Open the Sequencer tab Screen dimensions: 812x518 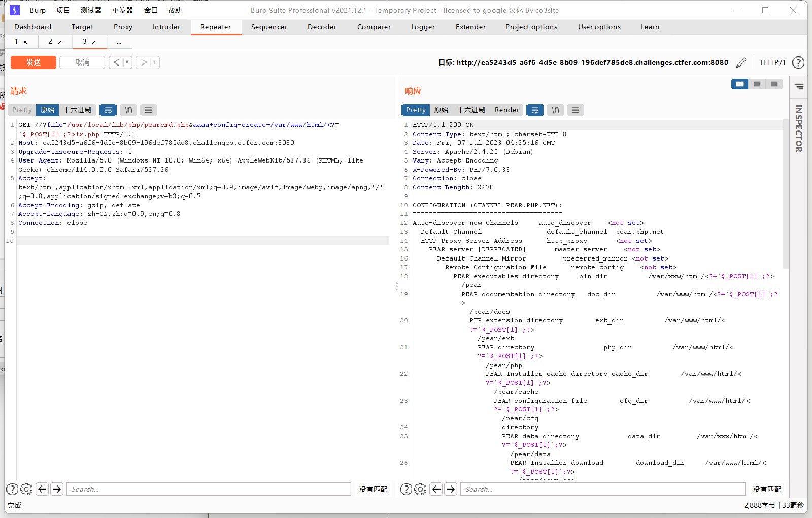[269, 27]
